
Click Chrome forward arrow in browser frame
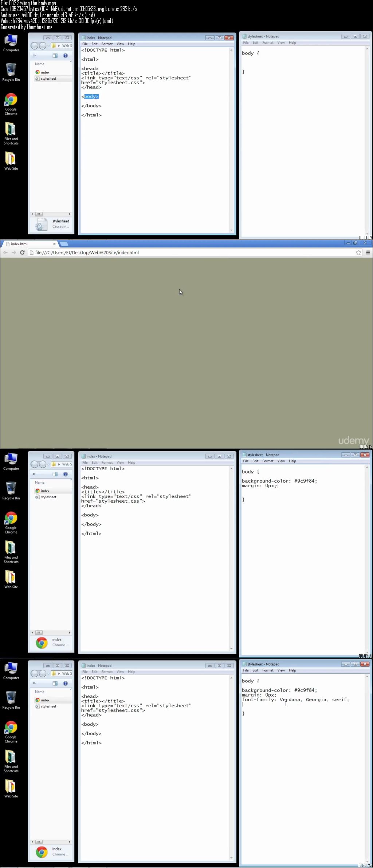point(14,253)
